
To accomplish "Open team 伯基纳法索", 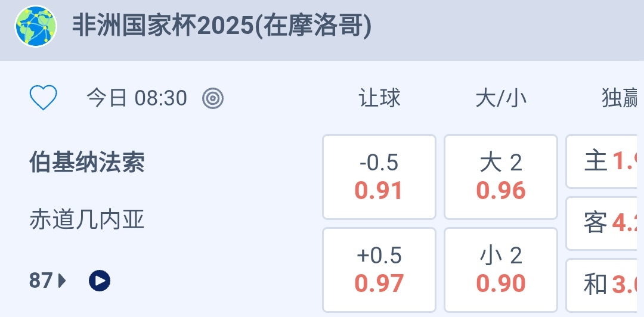I will coord(87,162).
